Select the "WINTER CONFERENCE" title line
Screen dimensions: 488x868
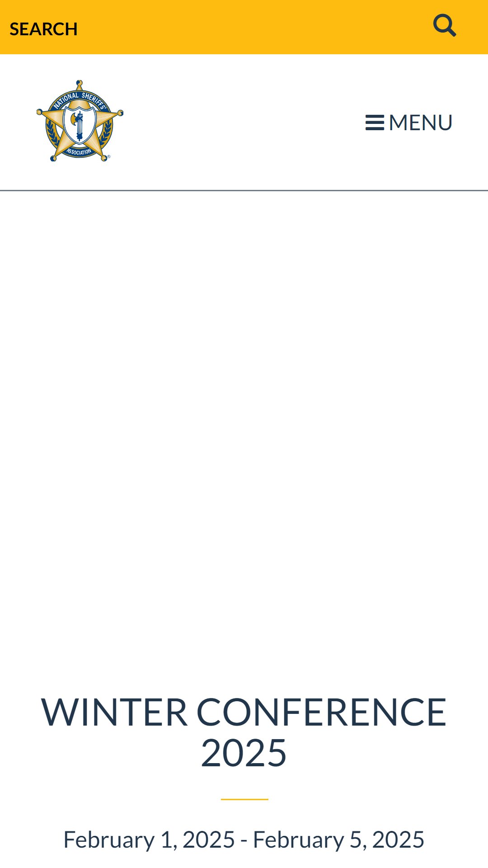(x=244, y=712)
